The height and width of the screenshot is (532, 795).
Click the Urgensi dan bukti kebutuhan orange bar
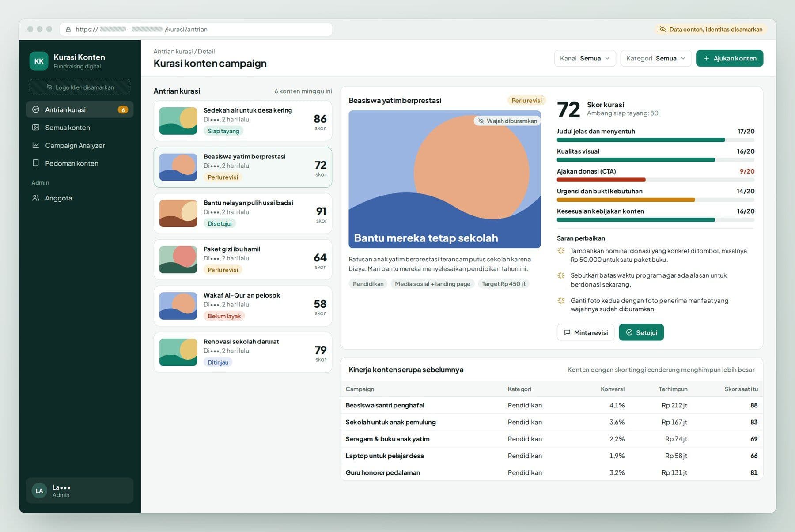pyautogui.click(x=626, y=200)
